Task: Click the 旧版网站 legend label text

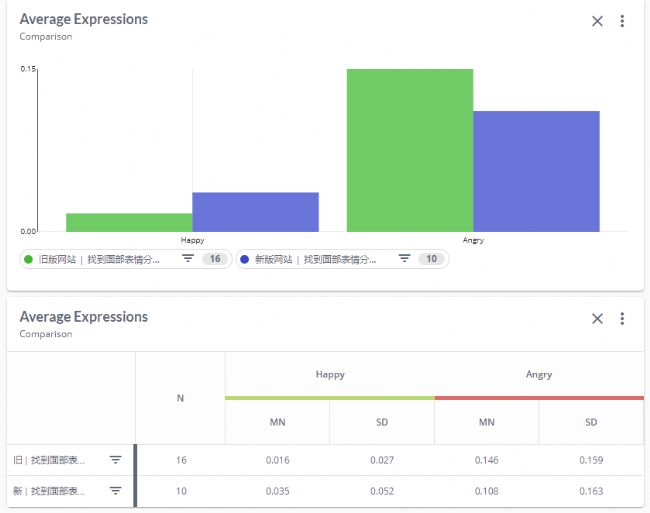Action: pos(98,259)
